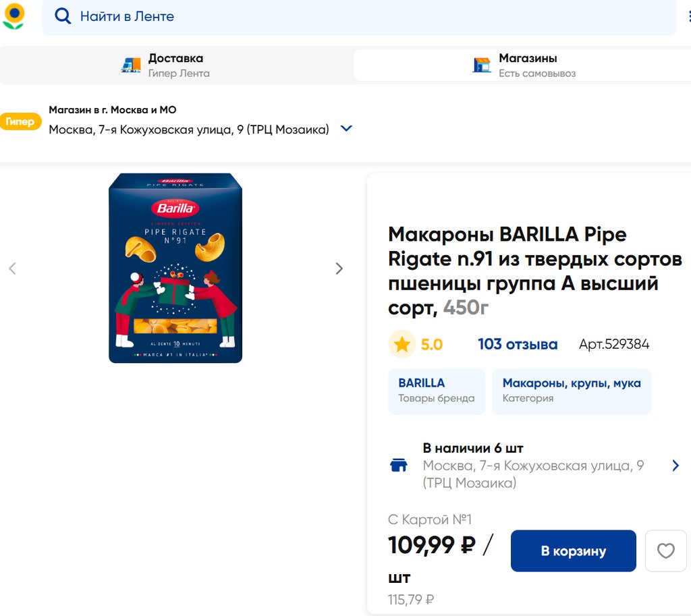Click the store building icon in Магазины tab
Screen dimensions: 691x616
pos(482,65)
